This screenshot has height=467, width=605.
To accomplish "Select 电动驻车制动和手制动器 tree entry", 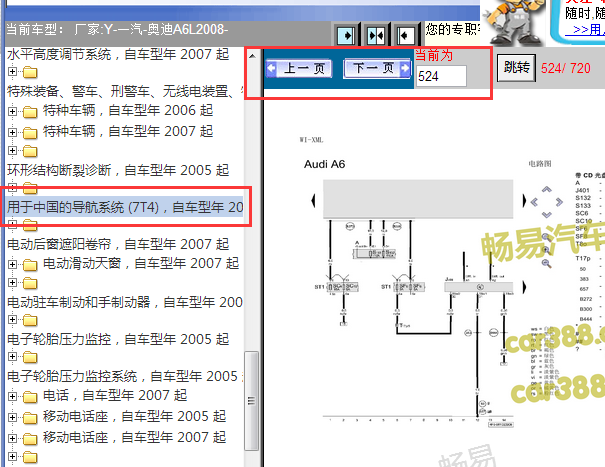I will point(125,302).
